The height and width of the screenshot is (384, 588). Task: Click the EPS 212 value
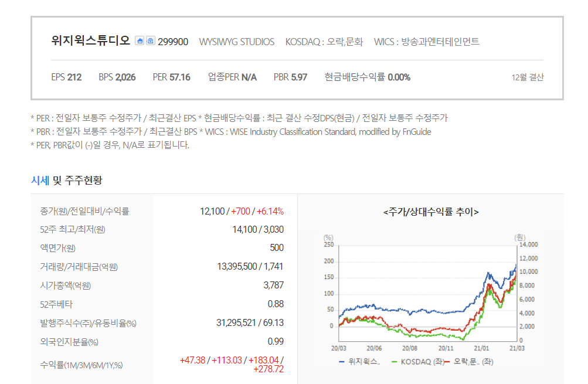pos(66,77)
